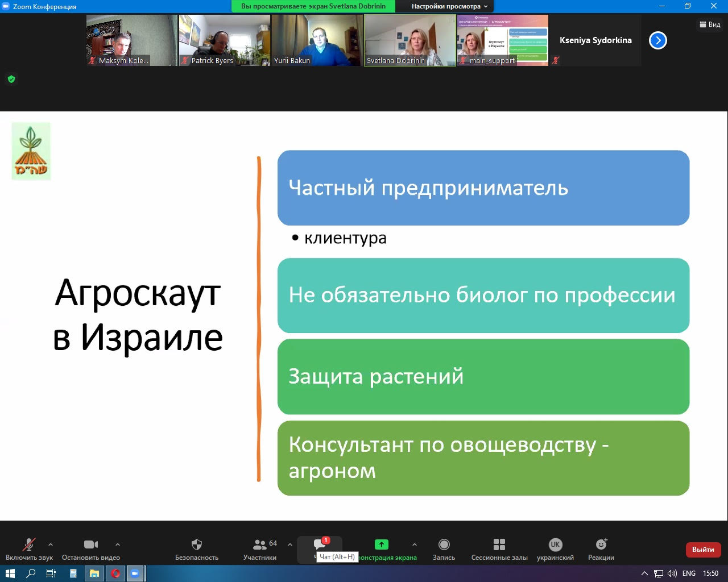Expand participants options arrow
This screenshot has height=582, width=728.
point(290,544)
